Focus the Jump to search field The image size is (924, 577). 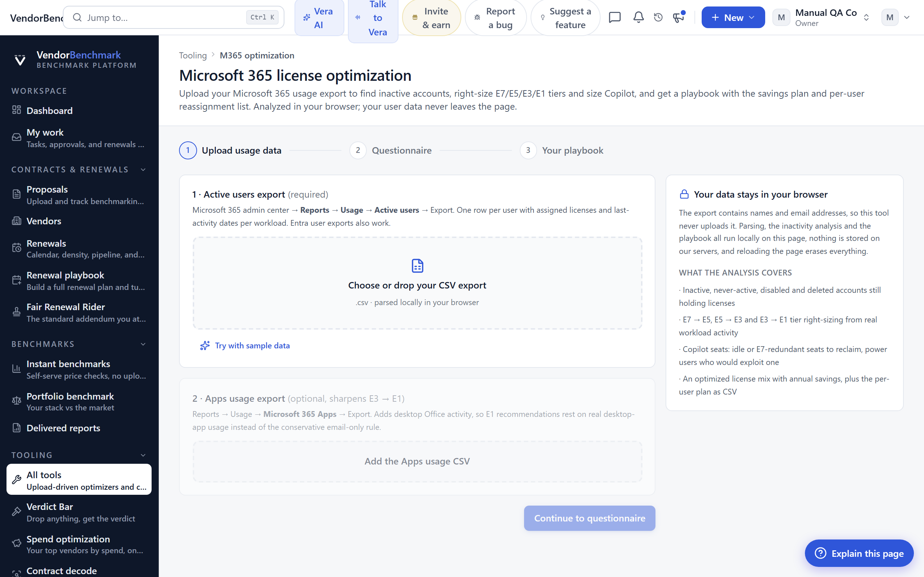[x=174, y=18]
